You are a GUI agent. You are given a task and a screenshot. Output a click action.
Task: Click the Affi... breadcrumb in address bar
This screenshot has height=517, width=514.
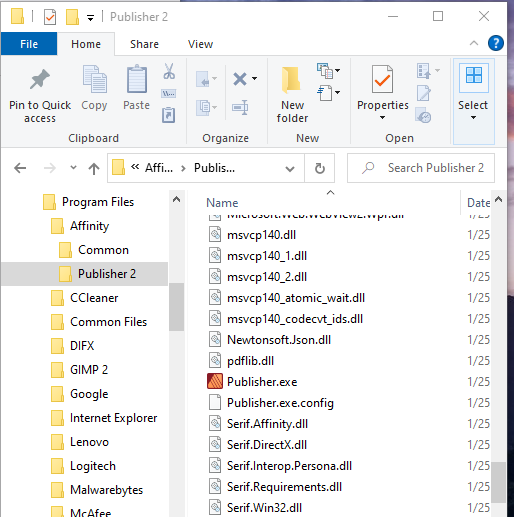159,168
